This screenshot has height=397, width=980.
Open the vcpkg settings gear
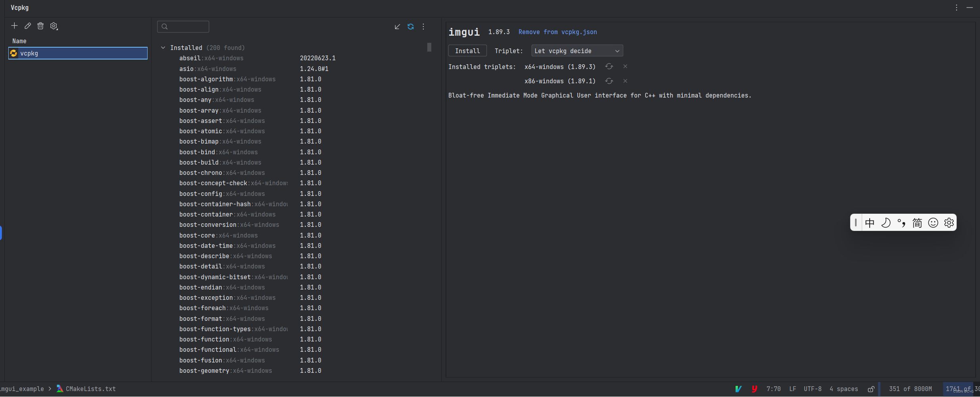coord(54,26)
